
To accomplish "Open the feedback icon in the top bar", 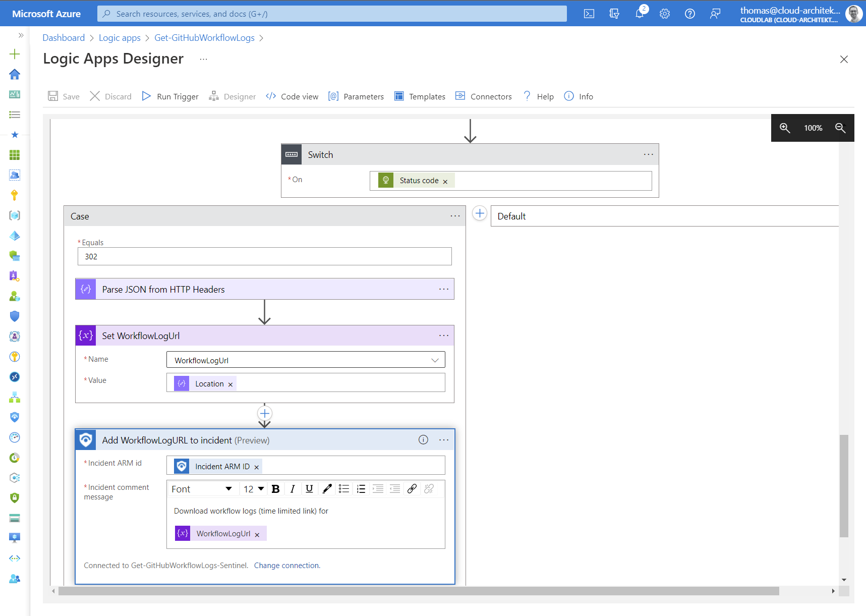I will click(x=715, y=14).
